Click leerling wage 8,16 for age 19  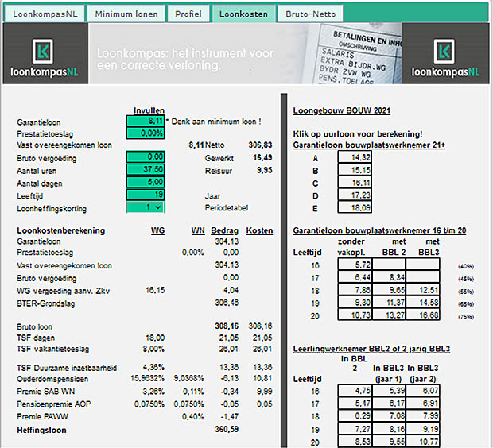pos(390,429)
